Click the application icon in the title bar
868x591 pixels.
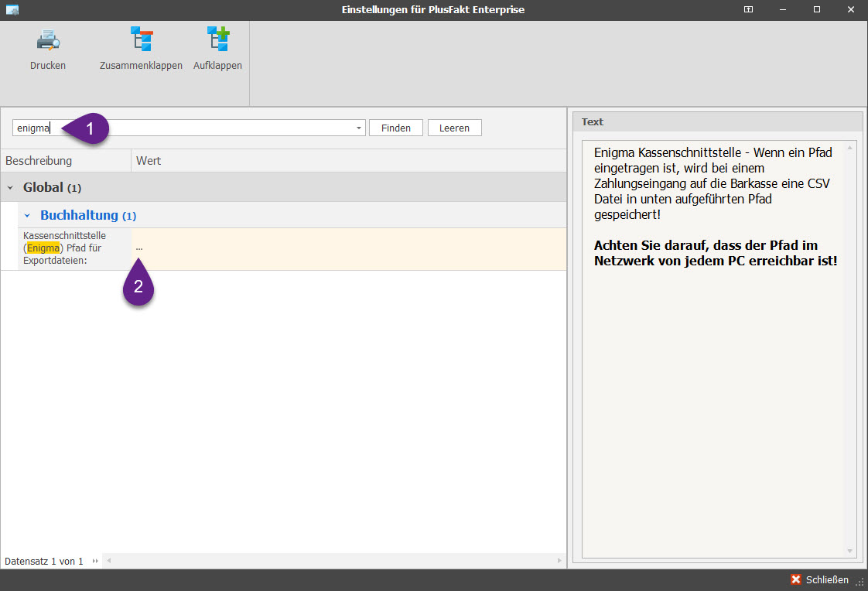click(12, 9)
